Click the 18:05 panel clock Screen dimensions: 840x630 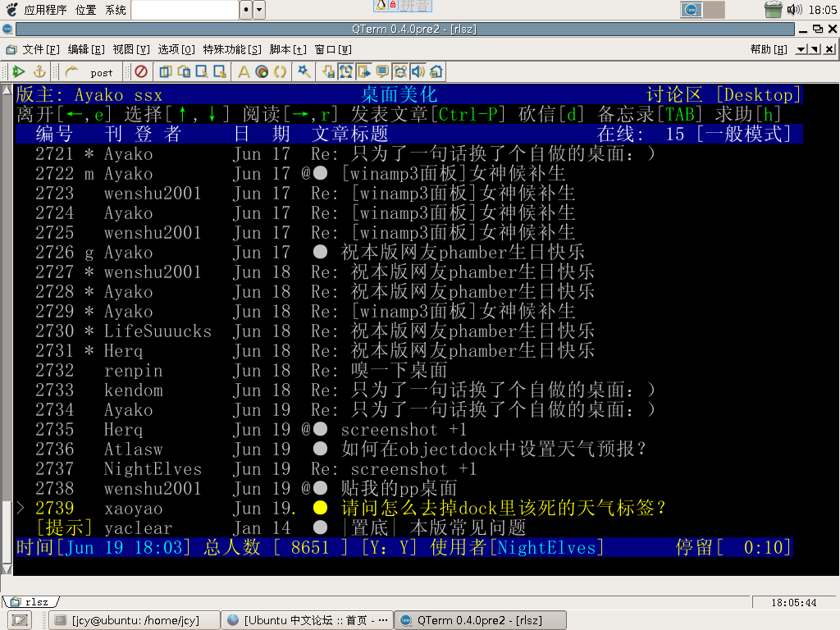822,10
